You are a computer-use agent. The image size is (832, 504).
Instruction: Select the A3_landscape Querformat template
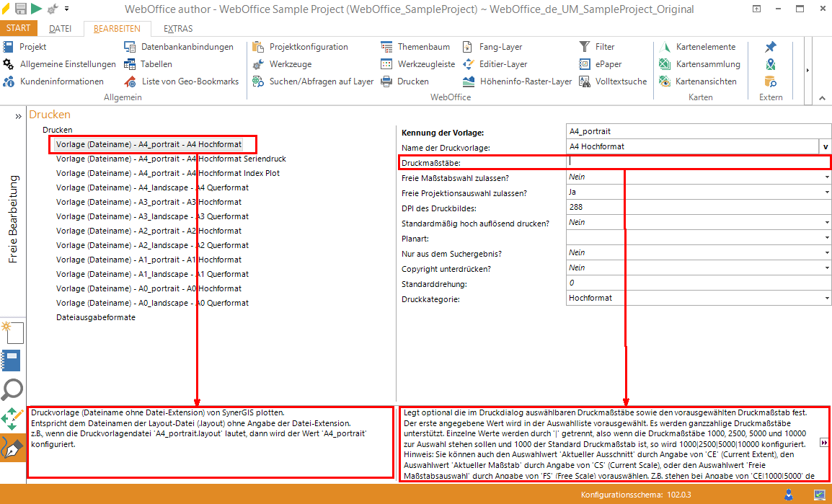(x=152, y=216)
